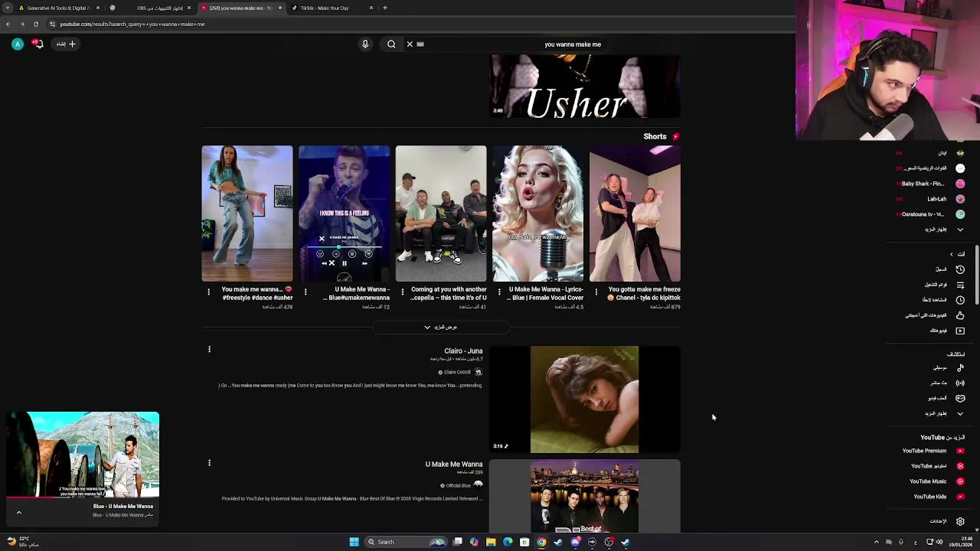Open the Female Vocal Cover short thumbnail
Image resolution: width=980 pixels, height=551 pixels.
(537, 214)
